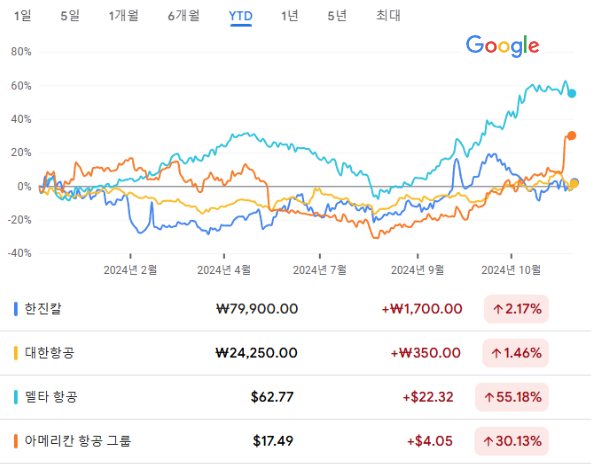Click the YTD range tab
Image resolution: width=601 pixels, height=472 pixels.
[x=241, y=16]
